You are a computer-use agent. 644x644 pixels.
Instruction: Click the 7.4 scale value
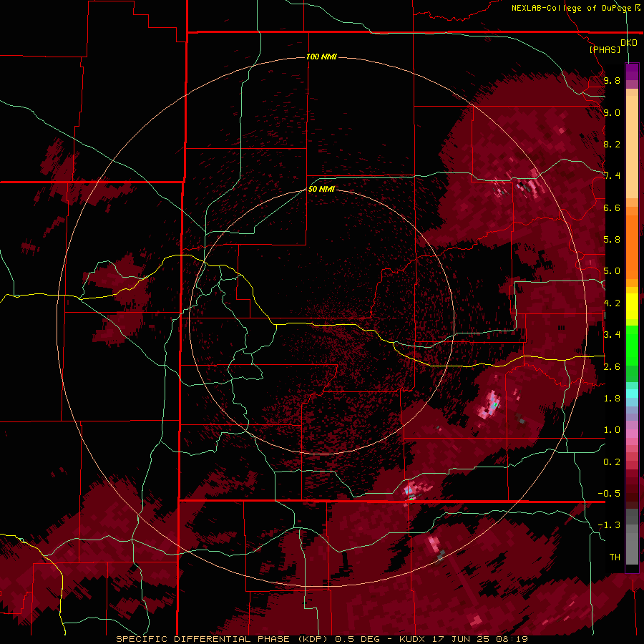(x=612, y=176)
